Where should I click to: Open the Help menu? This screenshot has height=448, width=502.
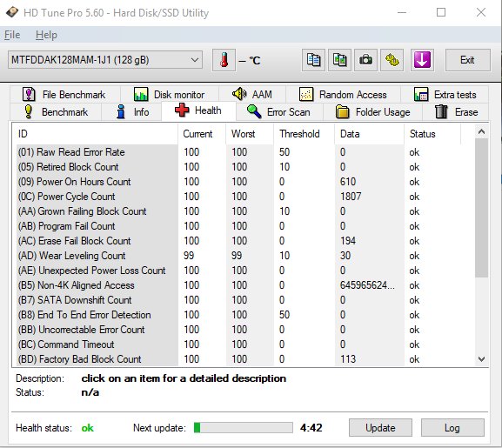46,35
